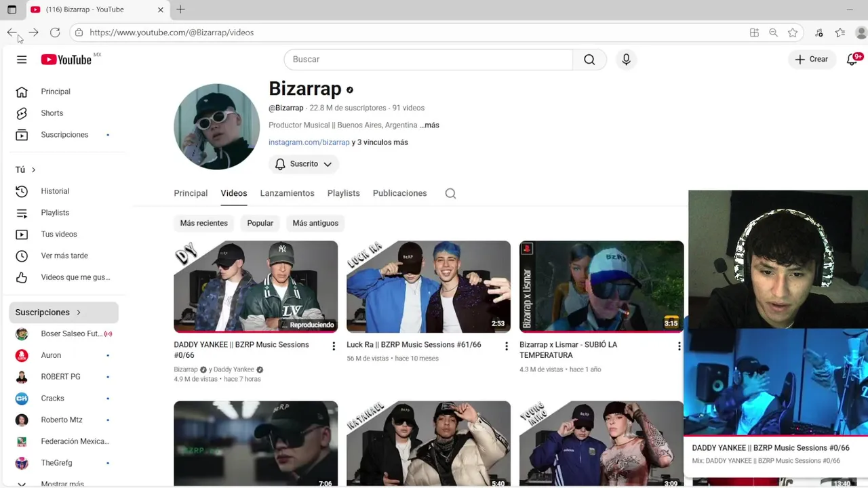Expand Mostrar más subscriptions
Screen dimensions: 868x488
[62, 484]
